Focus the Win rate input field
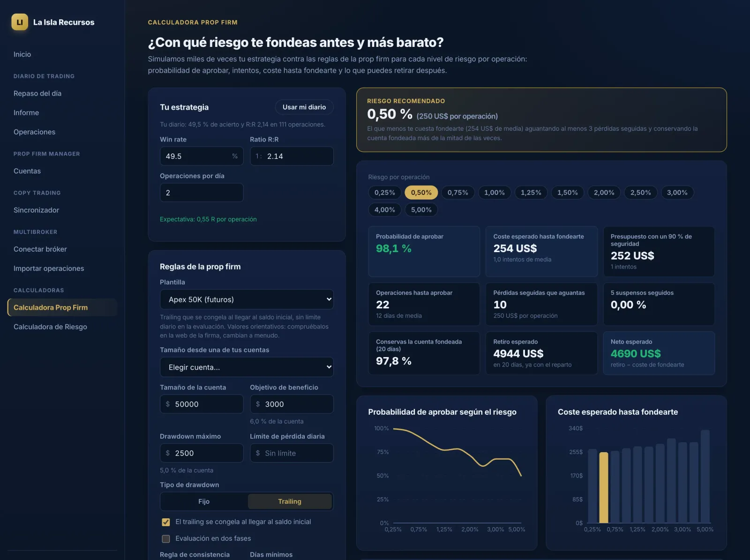The image size is (750, 560). click(202, 156)
